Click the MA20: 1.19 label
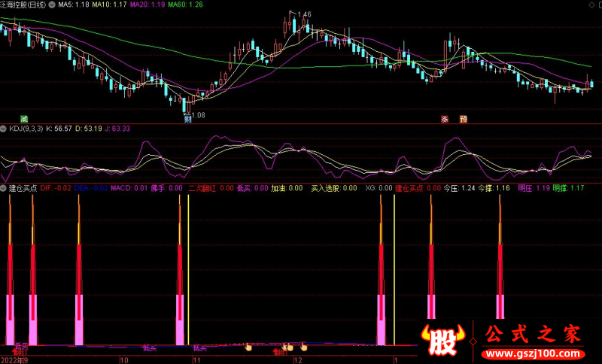 (147, 5)
